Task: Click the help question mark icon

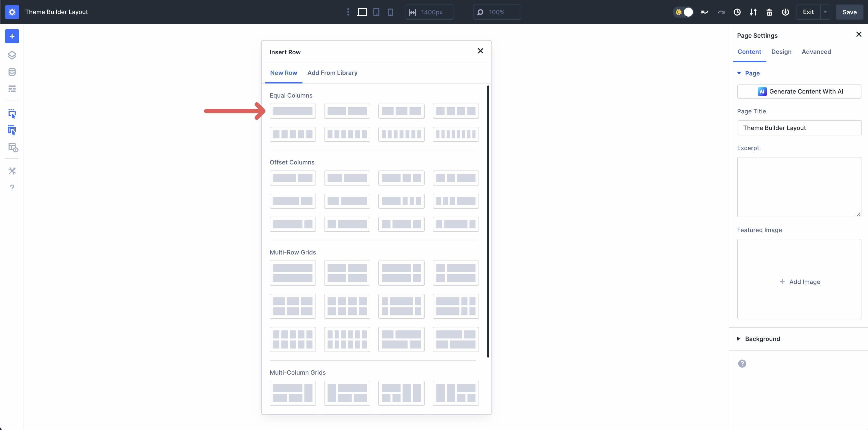Action: tap(12, 188)
